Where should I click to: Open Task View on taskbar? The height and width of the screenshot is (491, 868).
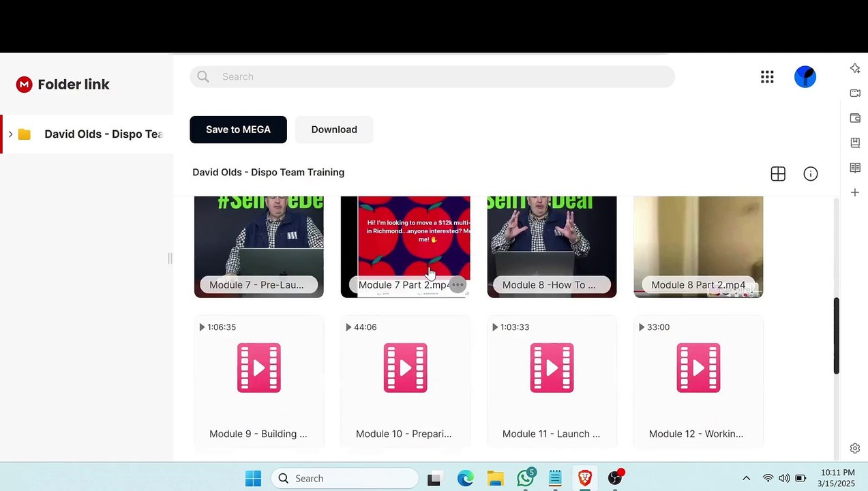[434, 479]
